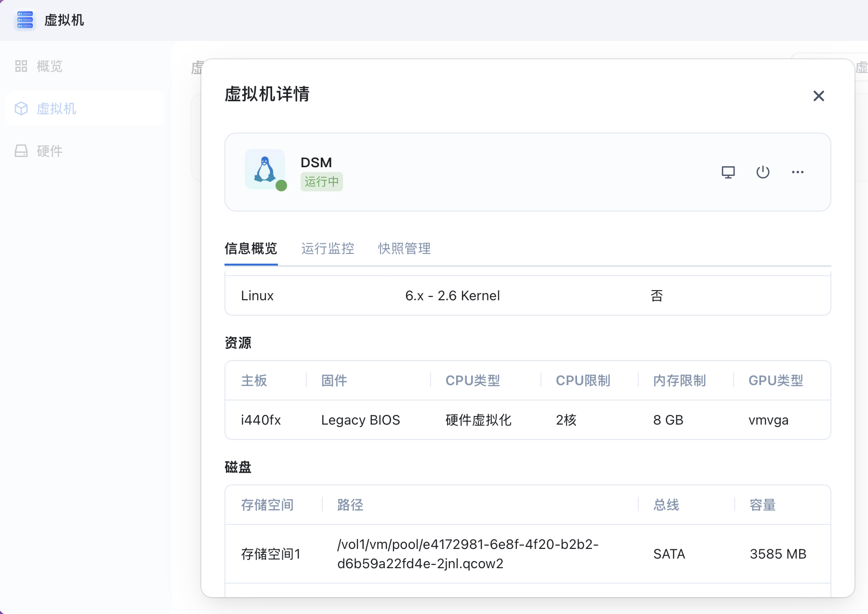Viewport: 868px width, 614px height.
Task: Click the virtual machine app logo icon
Action: pos(25,20)
